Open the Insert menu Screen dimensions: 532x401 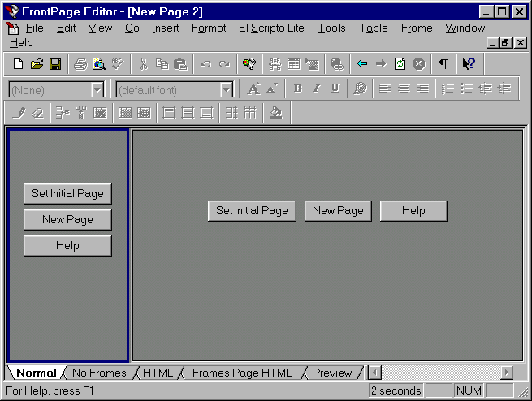(166, 28)
